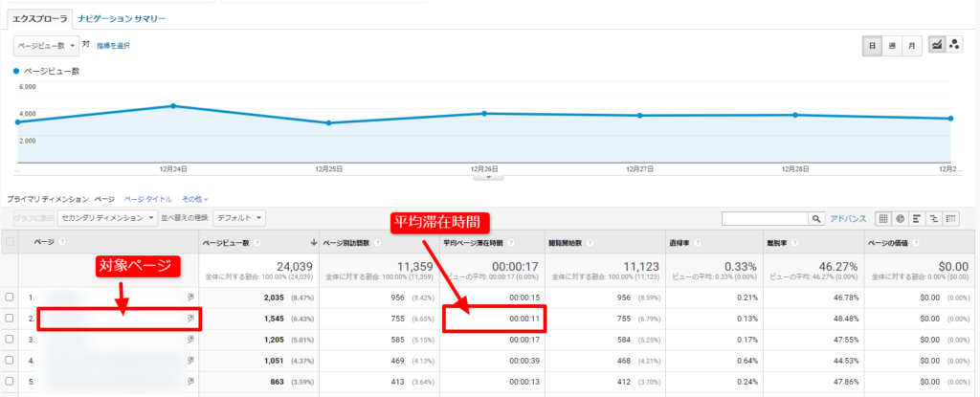980x397 pixels.
Task: Select the performance bar view icon
Action: click(917, 218)
